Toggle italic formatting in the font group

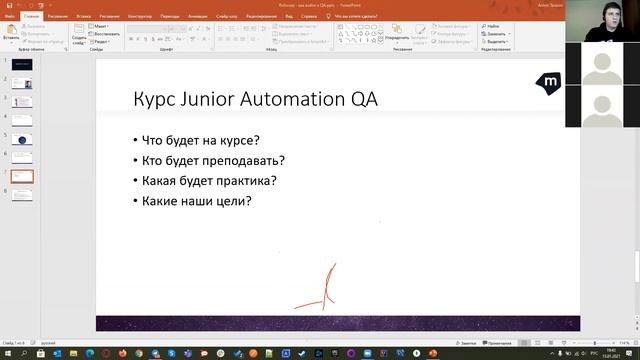point(138,39)
